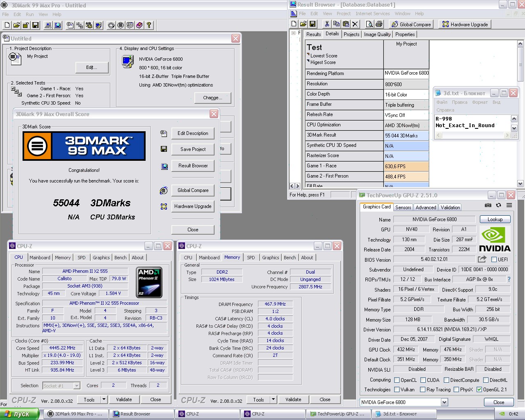
Task: Open the Tools dropdown arrow in CPU-Z Memory window
Action: [273, 399]
